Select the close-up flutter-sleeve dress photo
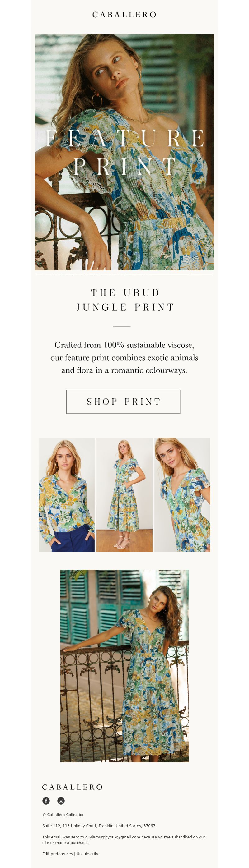249x868 pixels. click(x=182, y=495)
